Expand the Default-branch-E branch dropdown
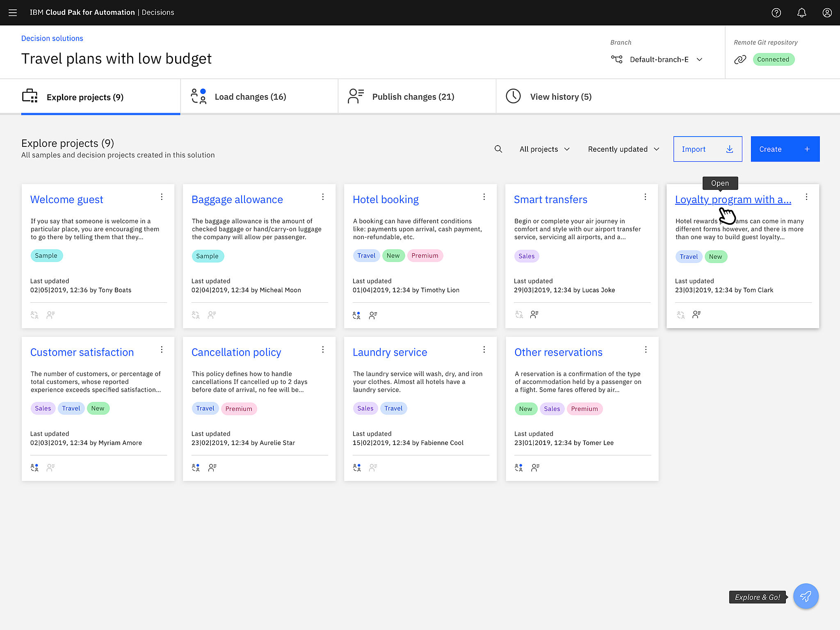Screen dimensions: 840x630 tap(657, 59)
